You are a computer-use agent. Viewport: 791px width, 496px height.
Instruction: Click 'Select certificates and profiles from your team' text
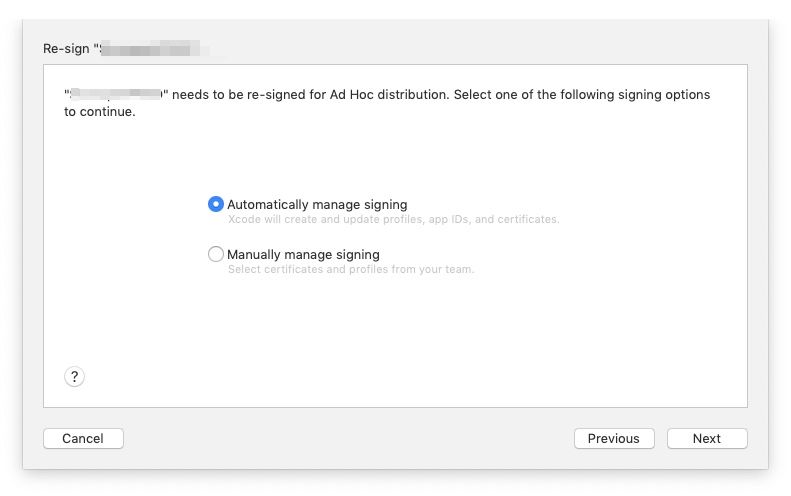coord(351,269)
